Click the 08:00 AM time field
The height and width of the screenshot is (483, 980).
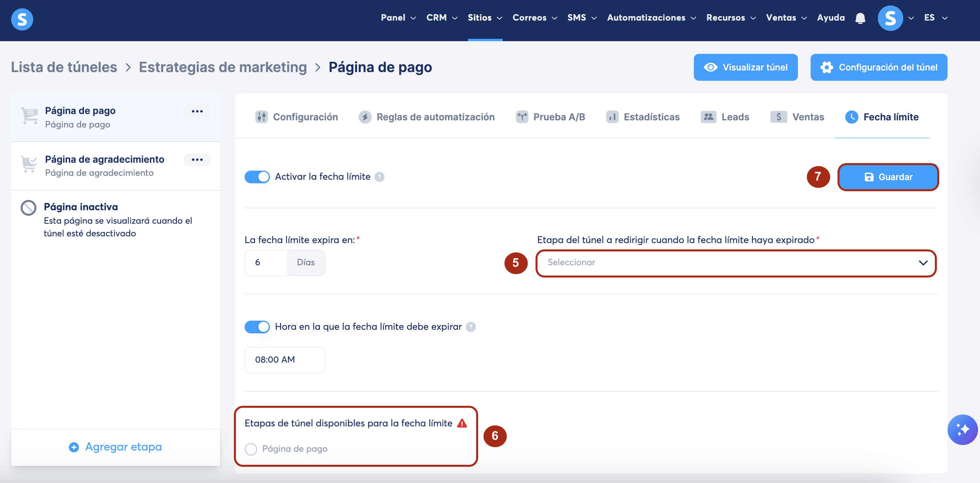point(285,360)
